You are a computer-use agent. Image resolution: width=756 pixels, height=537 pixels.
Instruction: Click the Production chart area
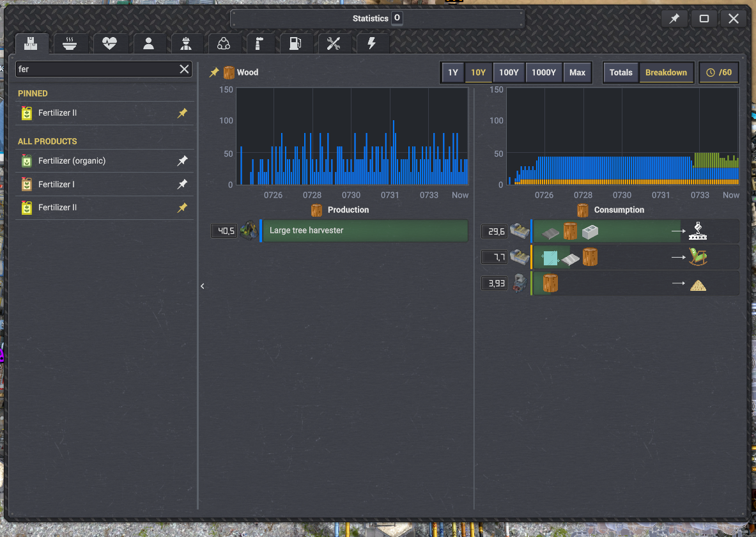pyautogui.click(x=352, y=137)
